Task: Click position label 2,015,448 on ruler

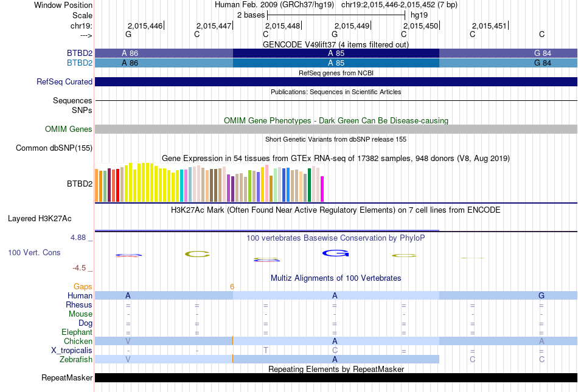Action: point(282,26)
